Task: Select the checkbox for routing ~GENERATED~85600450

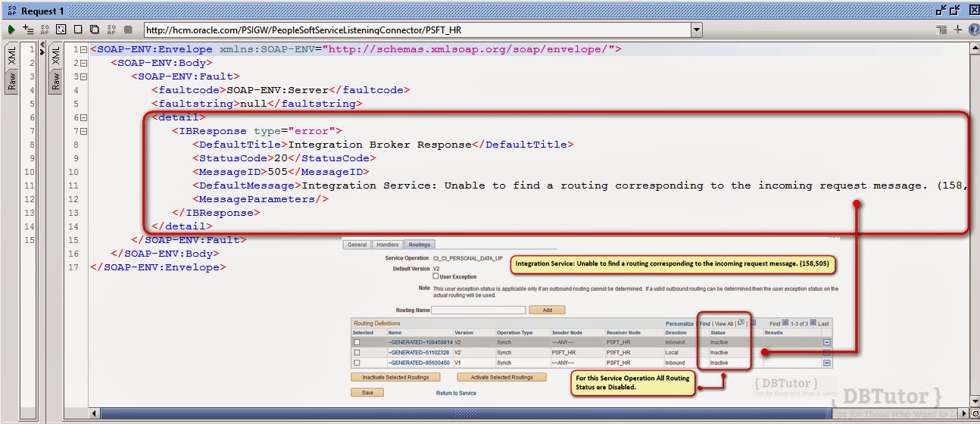Action: coord(357,363)
